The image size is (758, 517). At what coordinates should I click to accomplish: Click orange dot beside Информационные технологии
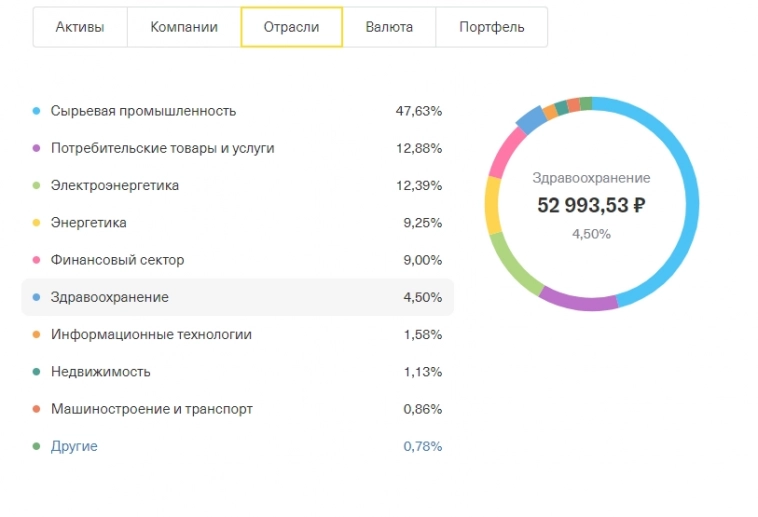[36, 335]
